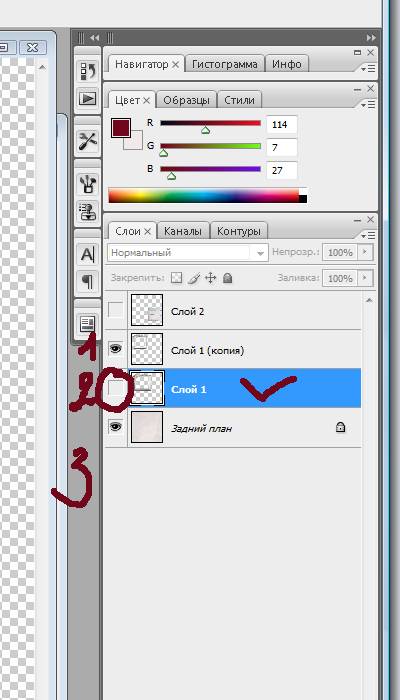400x700 pixels.
Task: Expand the Заливка fill arrow
Action: click(x=365, y=278)
